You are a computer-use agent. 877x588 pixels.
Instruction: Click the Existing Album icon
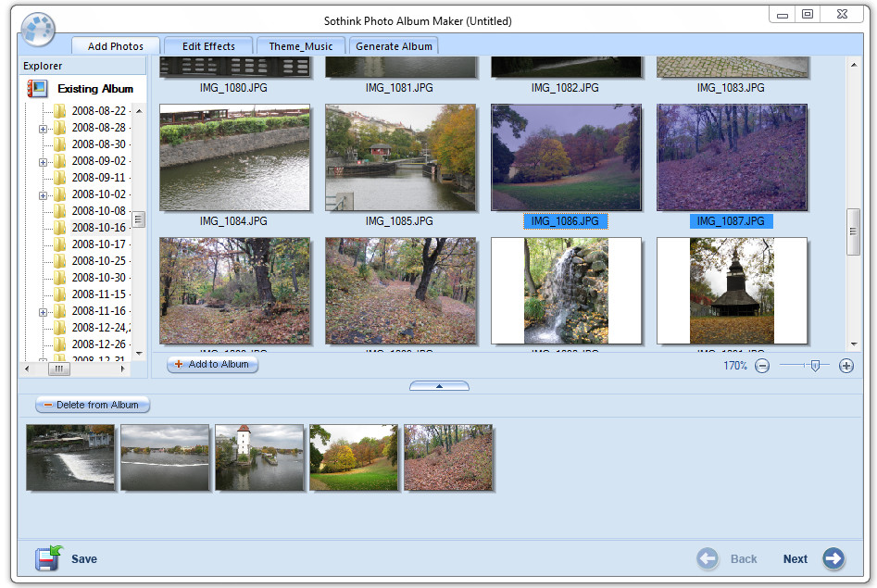(37, 88)
